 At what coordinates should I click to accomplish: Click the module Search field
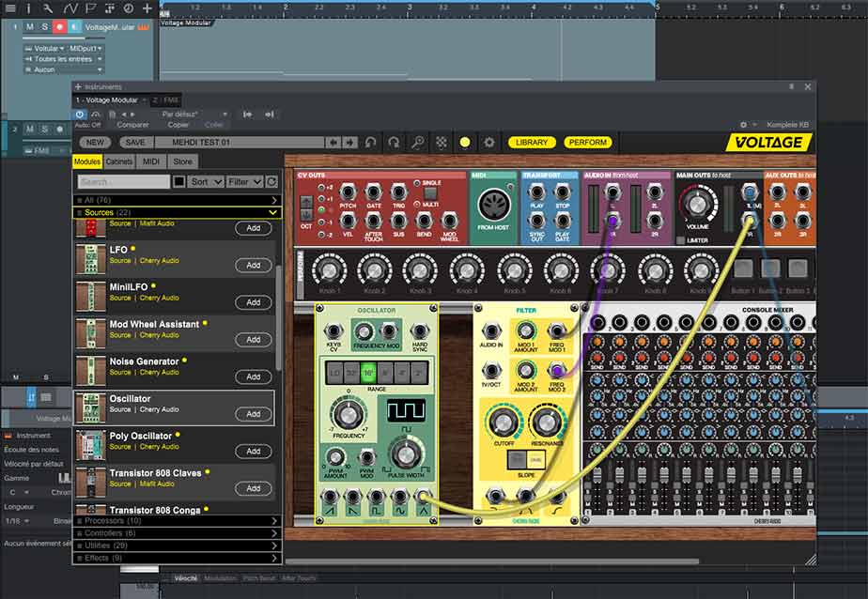click(123, 181)
